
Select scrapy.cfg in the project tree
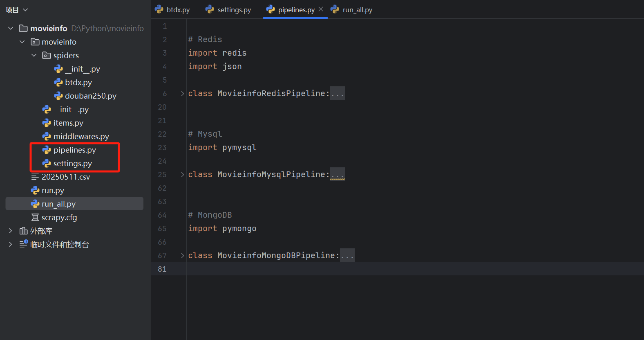coord(59,217)
